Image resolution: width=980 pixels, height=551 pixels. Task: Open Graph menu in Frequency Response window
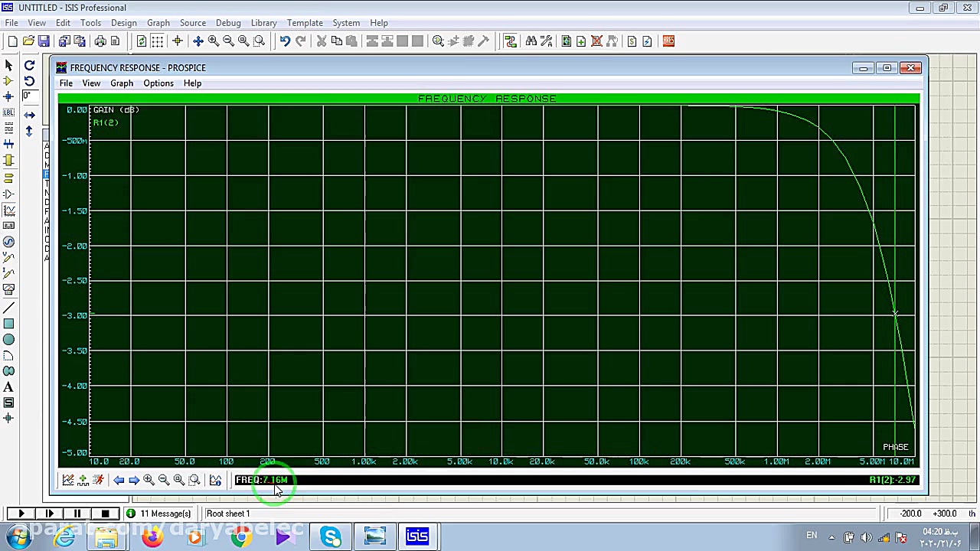point(122,83)
